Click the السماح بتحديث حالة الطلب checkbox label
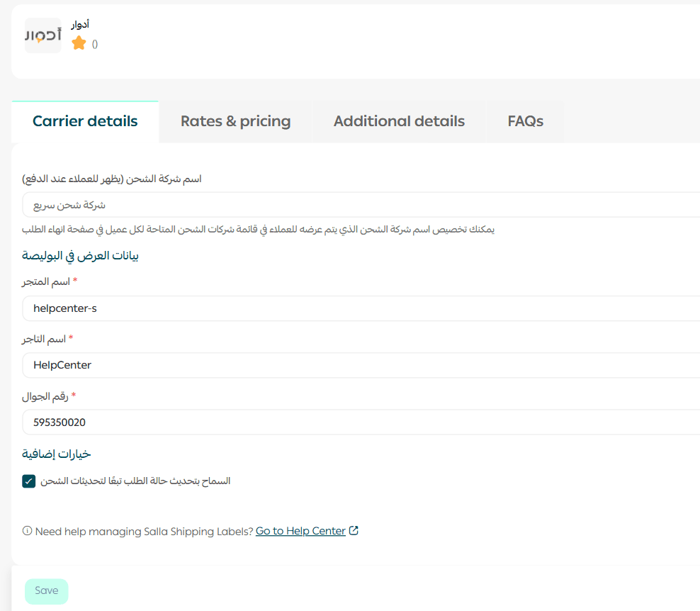 (135, 481)
